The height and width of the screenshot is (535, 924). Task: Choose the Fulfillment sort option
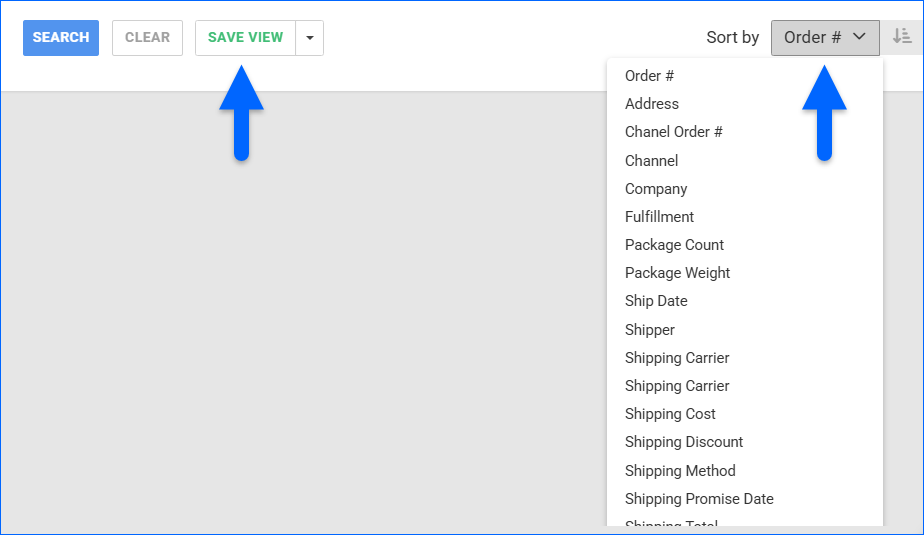click(659, 217)
